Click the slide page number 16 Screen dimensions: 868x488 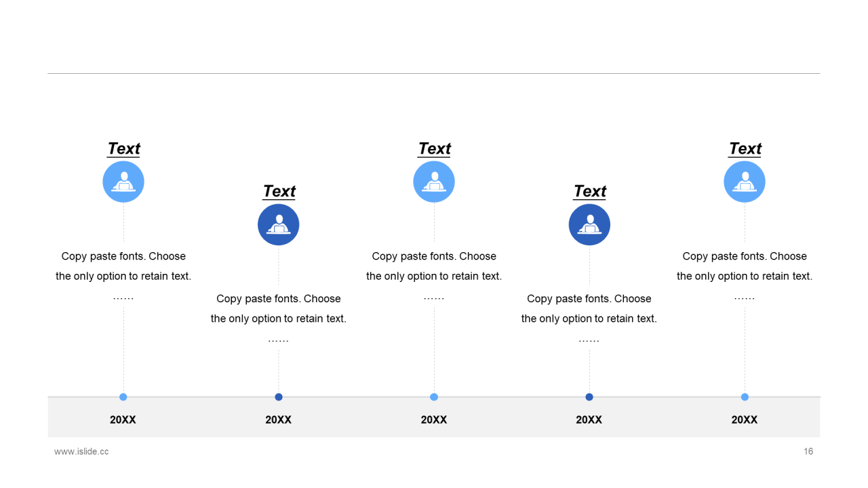click(808, 451)
